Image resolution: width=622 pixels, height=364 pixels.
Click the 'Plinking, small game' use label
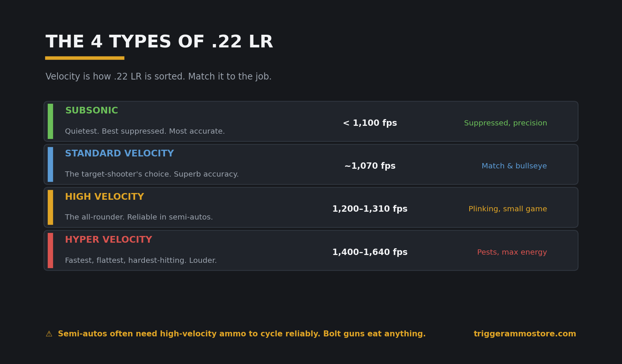coord(508,209)
